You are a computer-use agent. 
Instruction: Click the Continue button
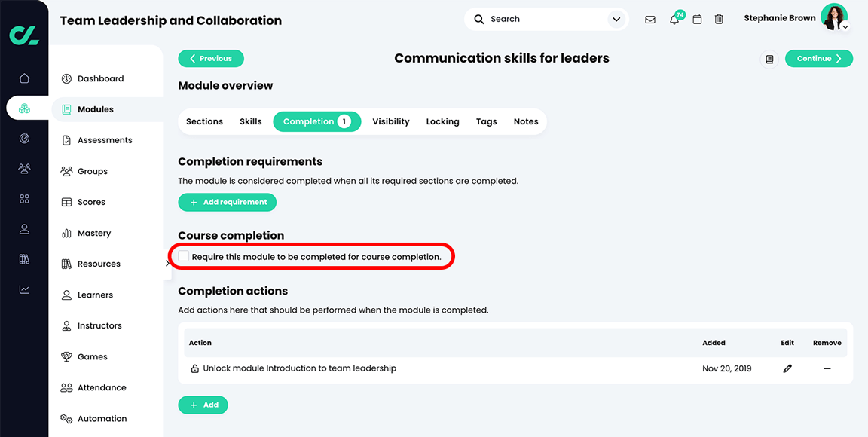point(818,59)
